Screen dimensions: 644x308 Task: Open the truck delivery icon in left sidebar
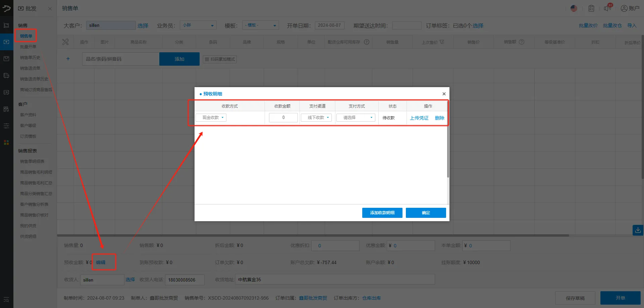click(6, 75)
